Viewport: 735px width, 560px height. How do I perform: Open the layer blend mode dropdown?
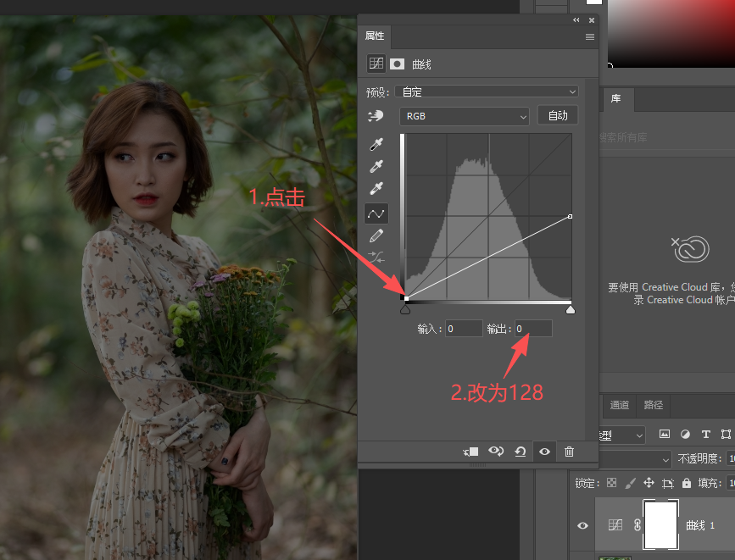coord(635,459)
